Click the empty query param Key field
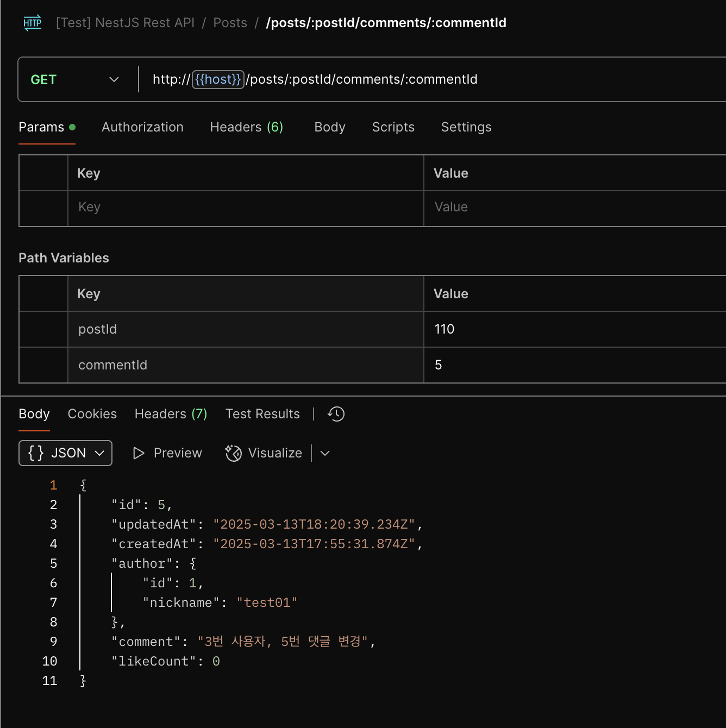The width and height of the screenshot is (726, 728). [x=246, y=207]
